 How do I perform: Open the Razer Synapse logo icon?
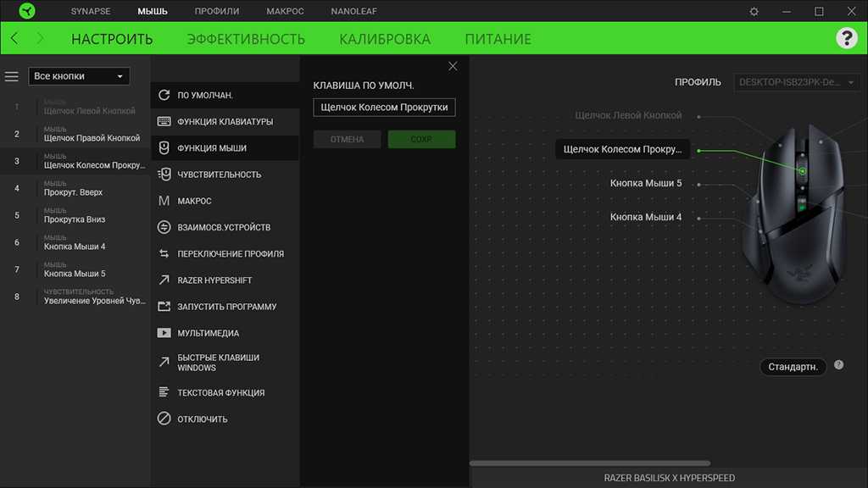point(27,12)
